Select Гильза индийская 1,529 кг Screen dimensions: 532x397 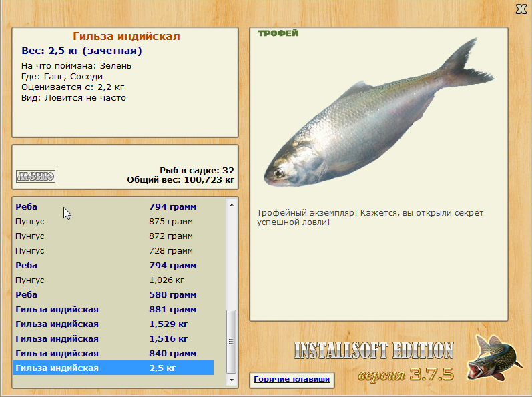pyautogui.click(x=113, y=324)
